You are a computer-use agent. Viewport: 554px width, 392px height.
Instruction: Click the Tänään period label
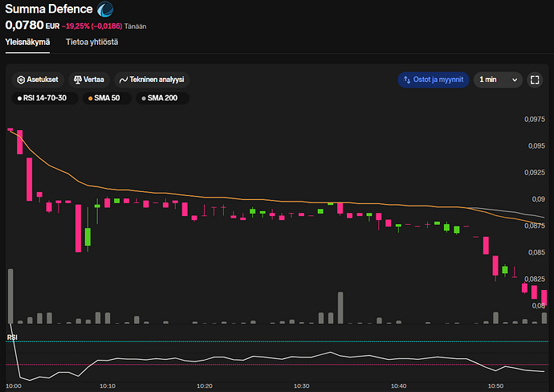(136, 27)
